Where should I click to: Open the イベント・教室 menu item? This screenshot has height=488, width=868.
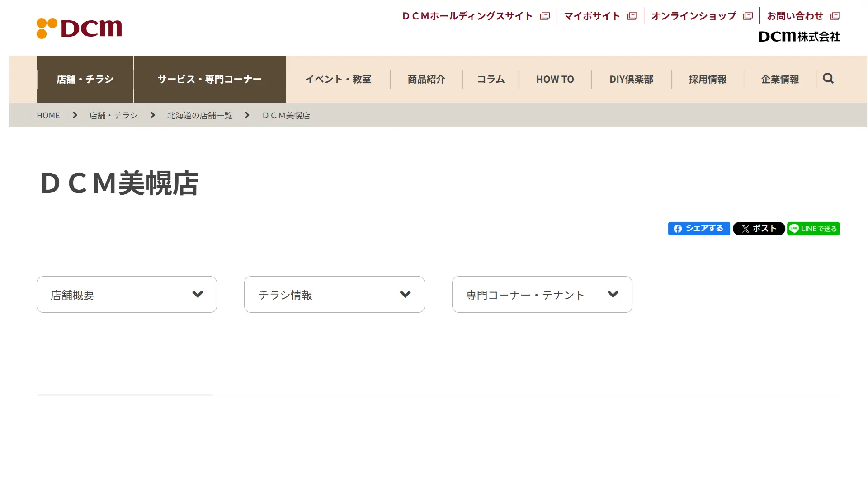338,79
